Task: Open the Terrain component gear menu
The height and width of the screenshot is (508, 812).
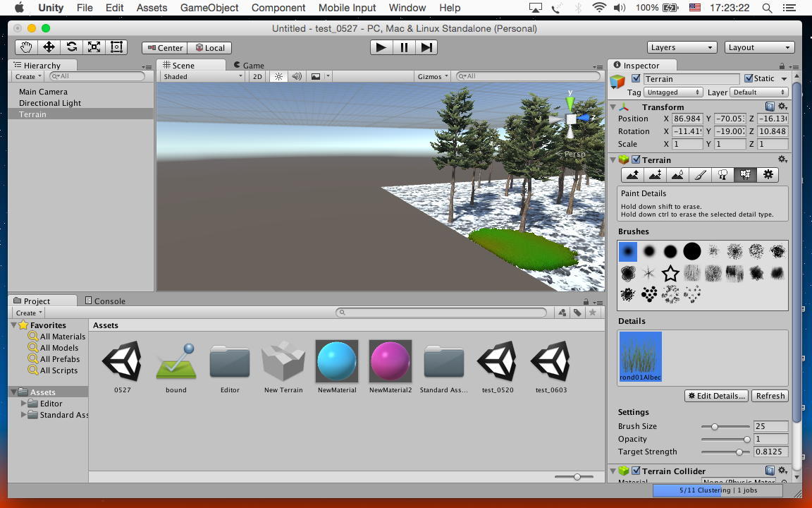Action: 782,159
